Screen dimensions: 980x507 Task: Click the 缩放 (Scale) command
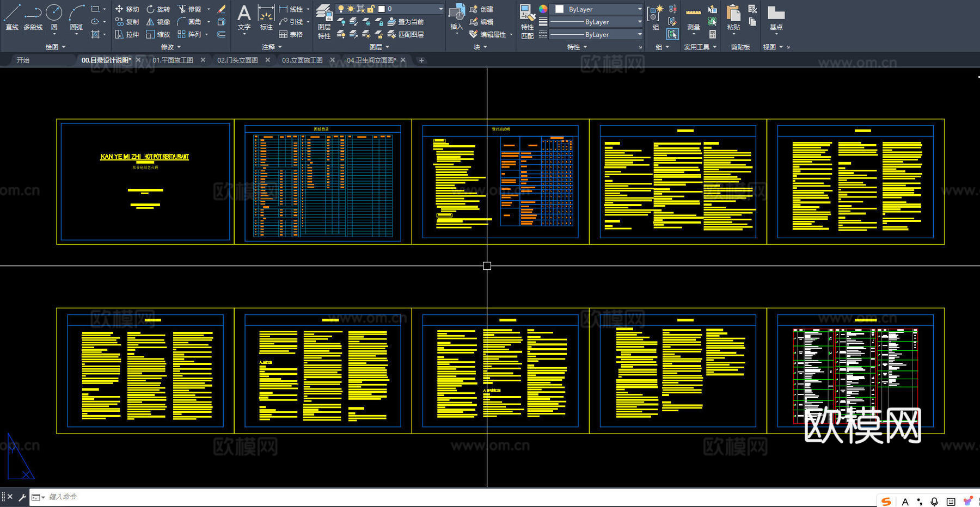pyautogui.click(x=158, y=34)
